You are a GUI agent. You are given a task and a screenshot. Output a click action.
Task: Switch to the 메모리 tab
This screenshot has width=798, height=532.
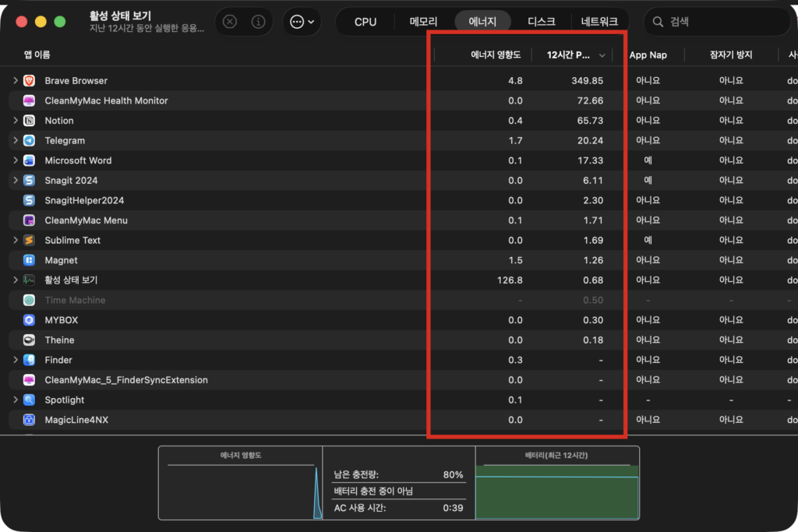coord(423,22)
